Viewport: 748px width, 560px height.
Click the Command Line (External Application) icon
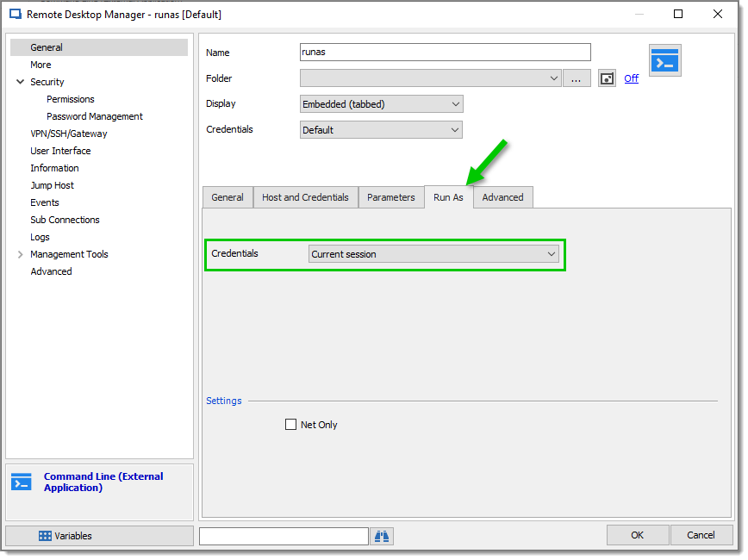pos(22,482)
